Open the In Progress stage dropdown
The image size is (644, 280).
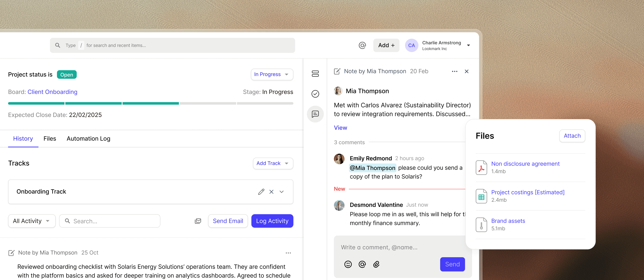(272, 74)
